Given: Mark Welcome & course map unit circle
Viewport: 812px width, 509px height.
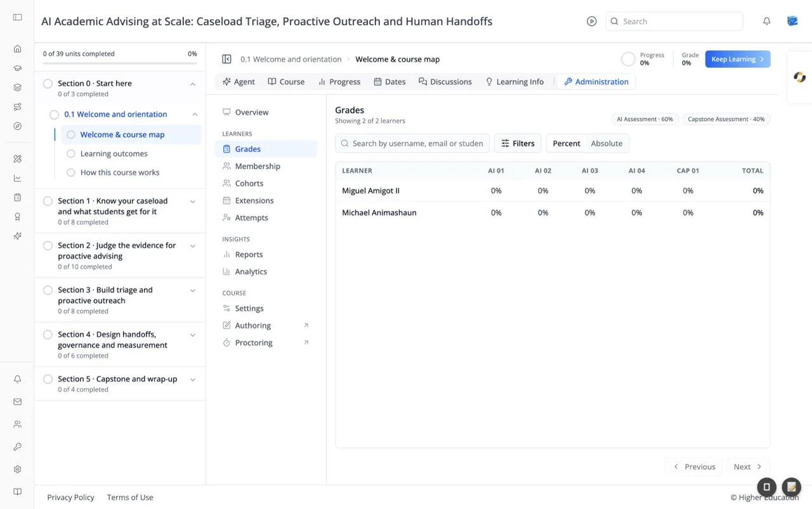Looking at the screenshot, I should tap(71, 134).
